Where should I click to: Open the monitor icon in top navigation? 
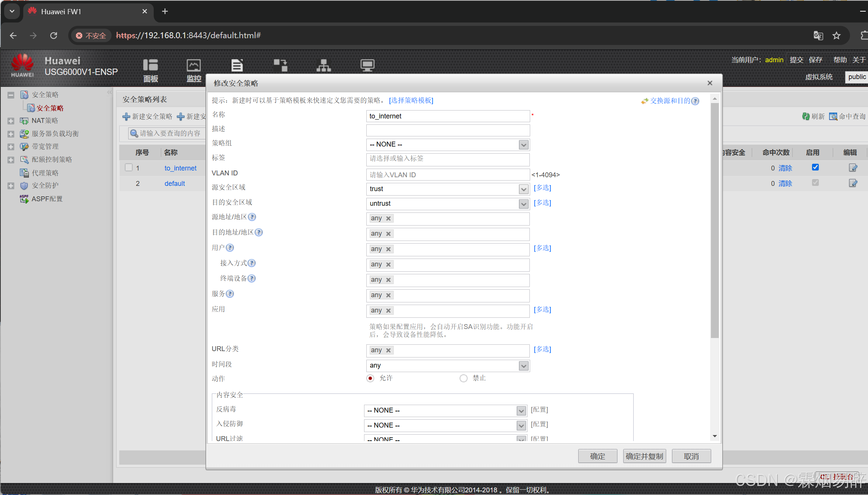pos(194,66)
